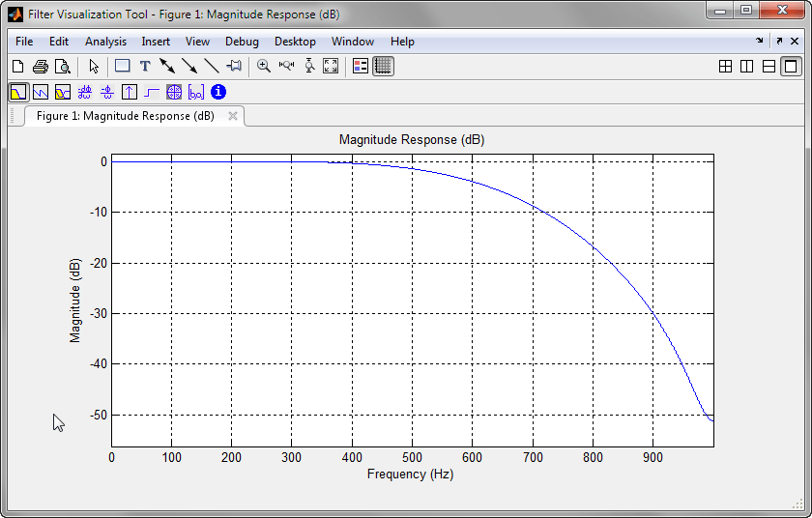Show Magnitude Response analysis
This screenshot has width=812, height=518.
pos(18,93)
